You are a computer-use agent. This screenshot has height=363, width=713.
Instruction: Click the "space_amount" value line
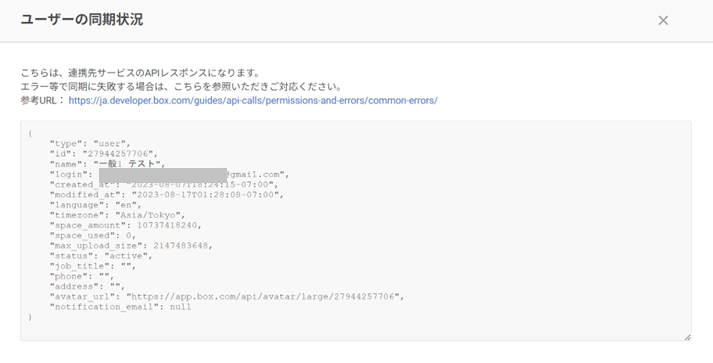126,225
